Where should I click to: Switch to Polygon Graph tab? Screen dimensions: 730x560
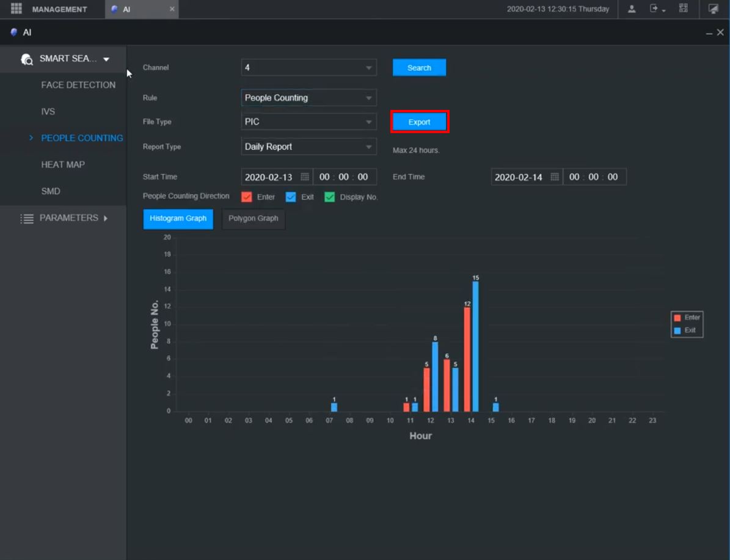(253, 219)
